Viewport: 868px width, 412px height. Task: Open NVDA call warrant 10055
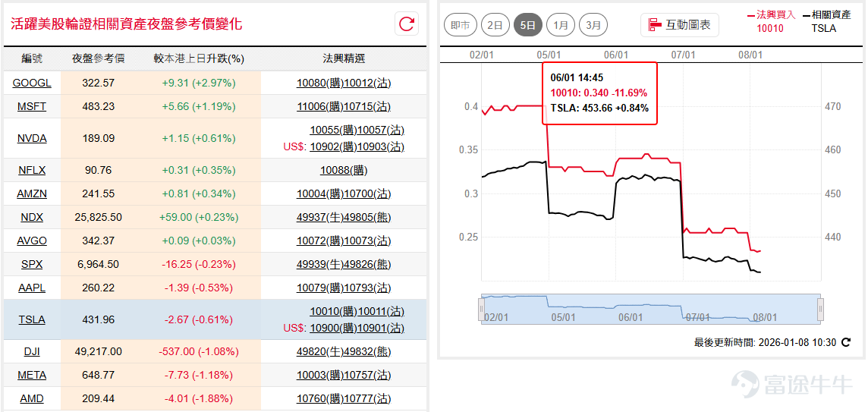333,130
